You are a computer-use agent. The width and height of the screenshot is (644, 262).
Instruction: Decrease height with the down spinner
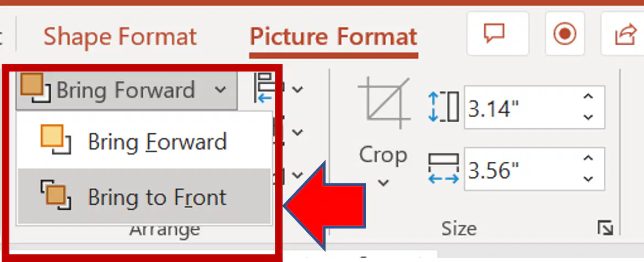pos(588,117)
